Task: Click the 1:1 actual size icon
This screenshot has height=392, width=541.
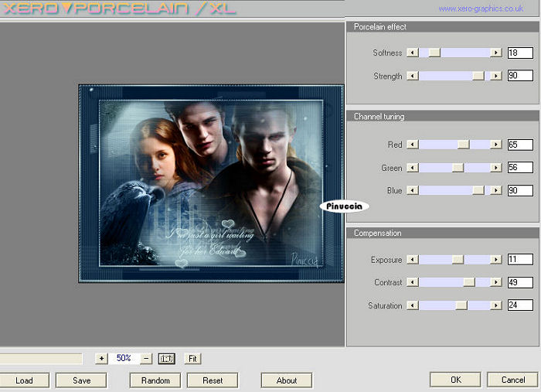Action: click(167, 359)
